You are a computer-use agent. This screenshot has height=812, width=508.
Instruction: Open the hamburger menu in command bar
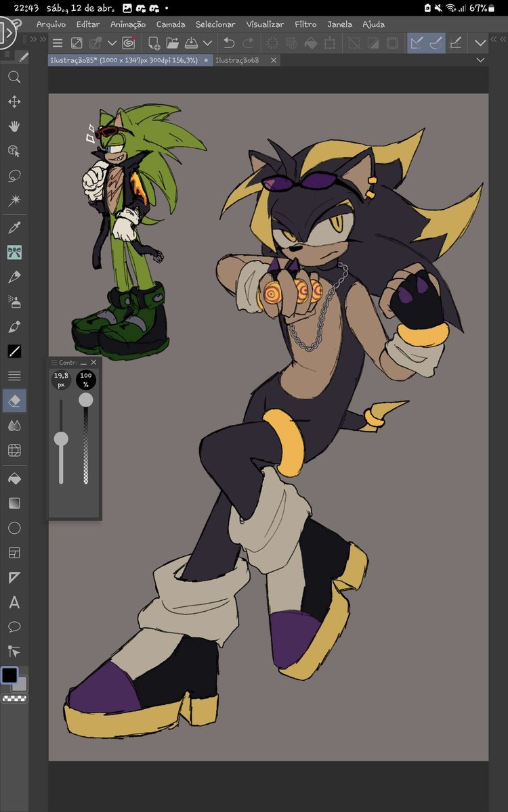58,43
